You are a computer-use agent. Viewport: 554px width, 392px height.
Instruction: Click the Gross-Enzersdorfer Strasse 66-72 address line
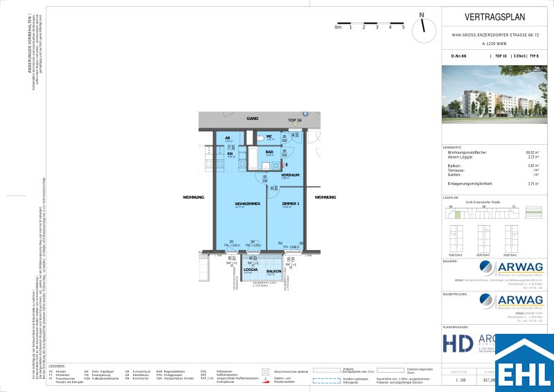(x=495, y=35)
